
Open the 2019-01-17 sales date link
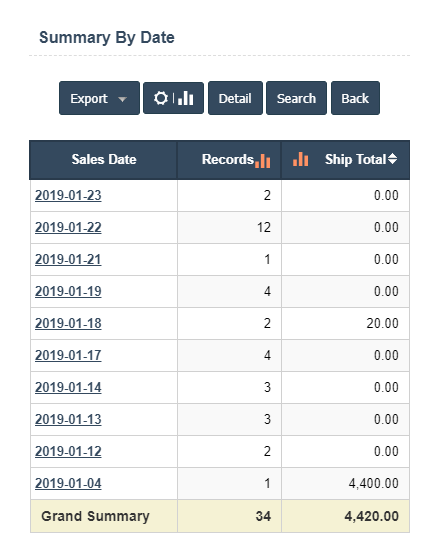point(68,355)
